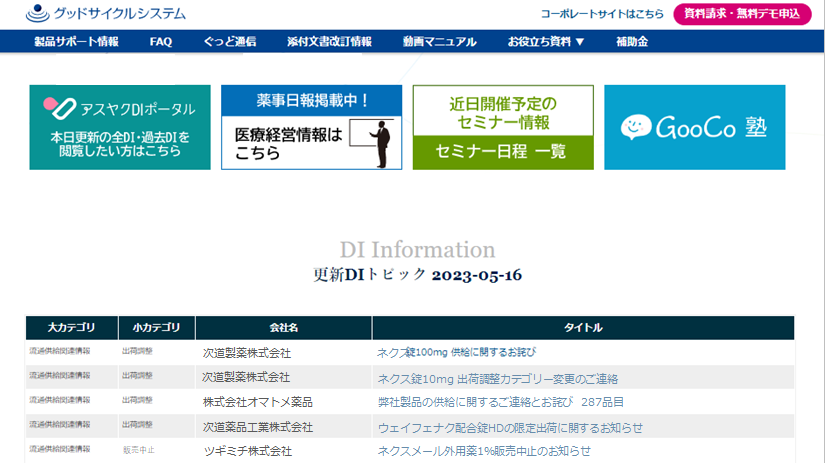Open 添付文書改訂情報 menu item
The width and height of the screenshot is (825, 463).
pyautogui.click(x=329, y=42)
